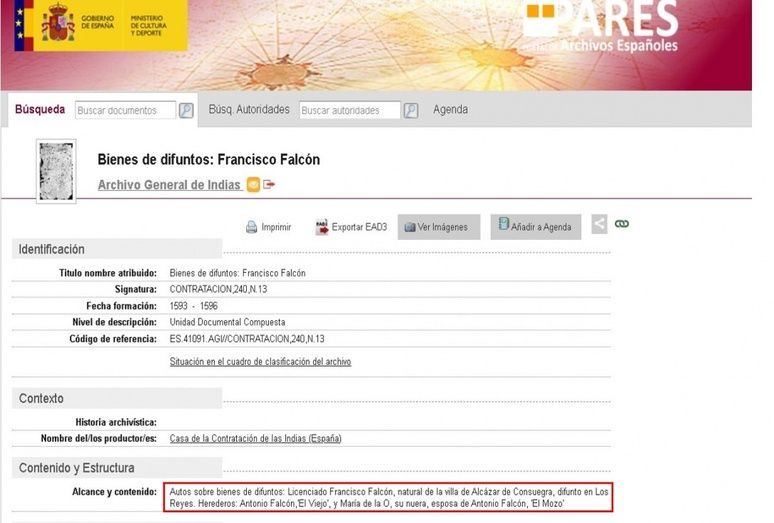Click the green permalink chain icon
The width and height of the screenshot is (774, 523).
coord(622,225)
